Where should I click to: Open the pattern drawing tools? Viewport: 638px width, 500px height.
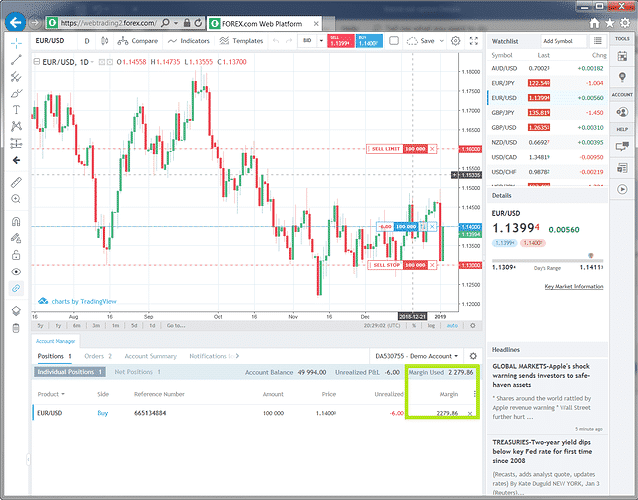(x=16, y=126)
